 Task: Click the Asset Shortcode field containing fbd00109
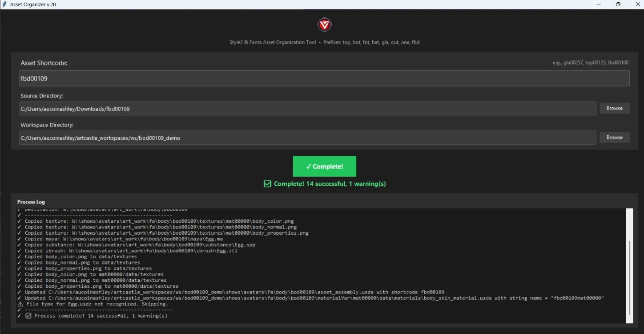pyautogui.click(x=324, y=78)
